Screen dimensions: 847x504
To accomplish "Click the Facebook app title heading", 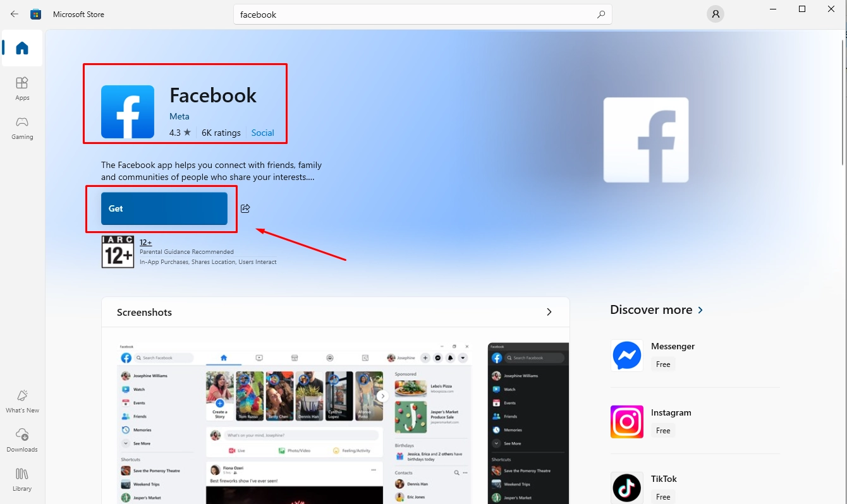I will coord(213,95).
